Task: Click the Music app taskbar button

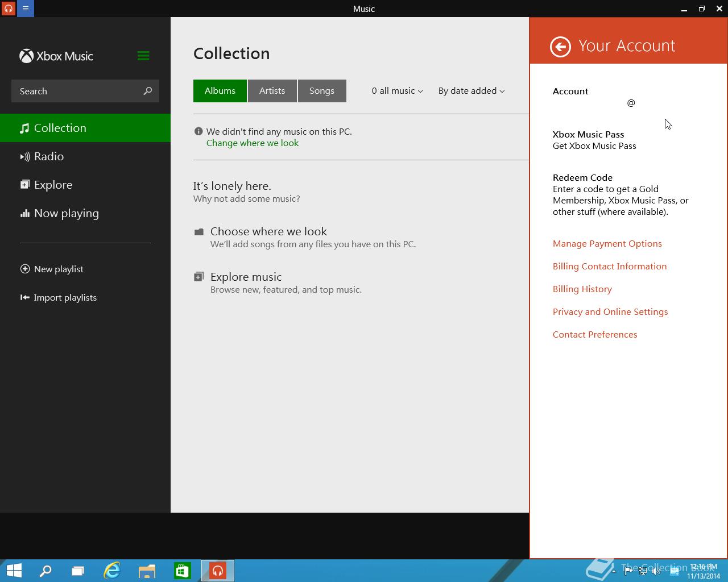Action: tap(218, 571)
